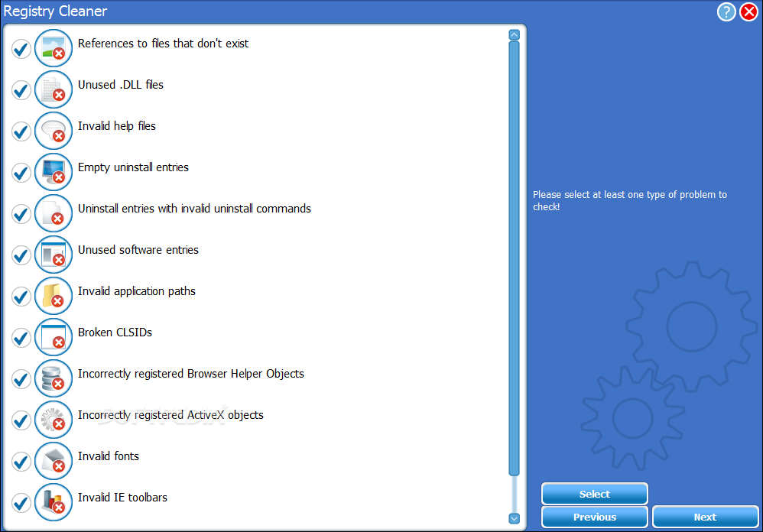Click the ActiveX objects gear icon
The height and width of the screenshot is (532, 763).
click(54, 420)
